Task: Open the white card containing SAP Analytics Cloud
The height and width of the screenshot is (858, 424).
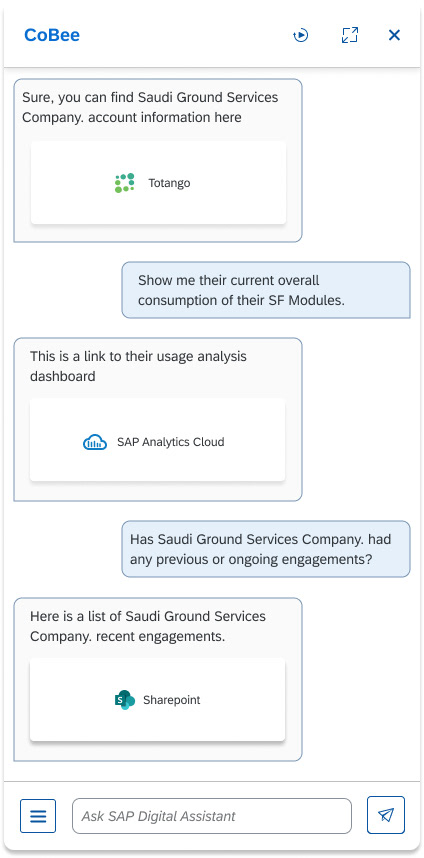Action: [158, 440]
